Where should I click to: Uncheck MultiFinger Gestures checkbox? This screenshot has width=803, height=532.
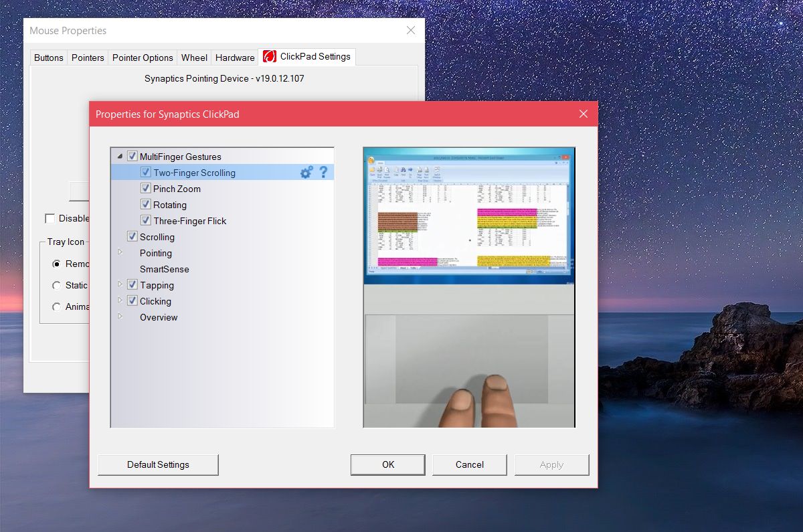132,157
